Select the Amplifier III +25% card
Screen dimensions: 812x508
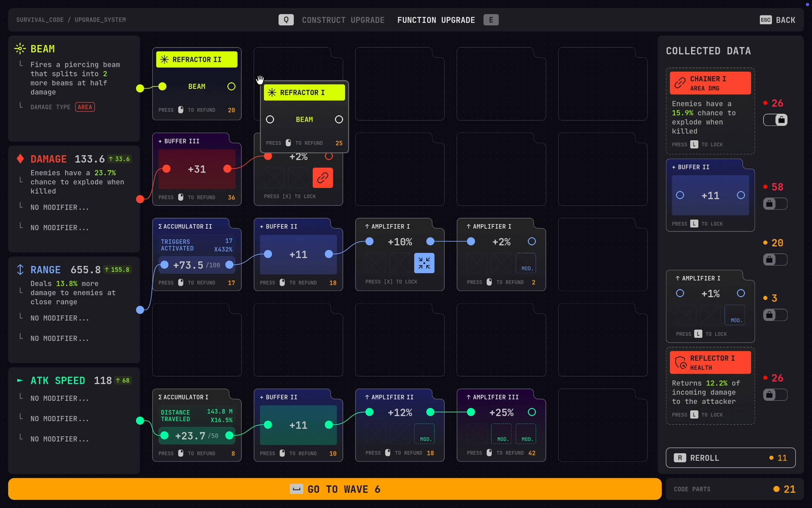[x=501, y=425]
